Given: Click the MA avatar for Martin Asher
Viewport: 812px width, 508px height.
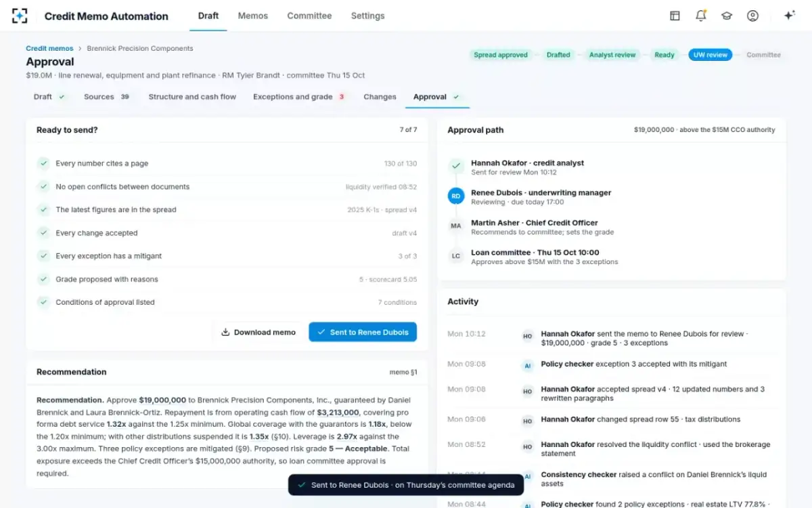Looking at the screenshot, I should point(456,226).
